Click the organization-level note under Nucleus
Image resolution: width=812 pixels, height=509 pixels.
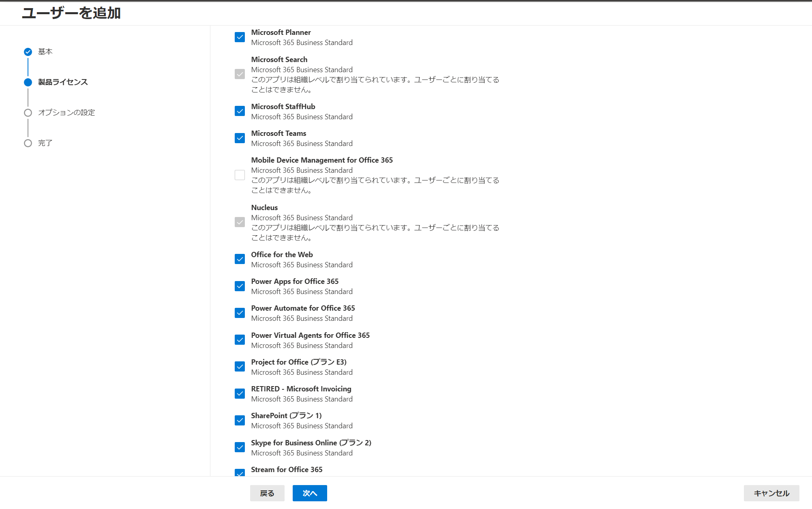tap(375, 233)
